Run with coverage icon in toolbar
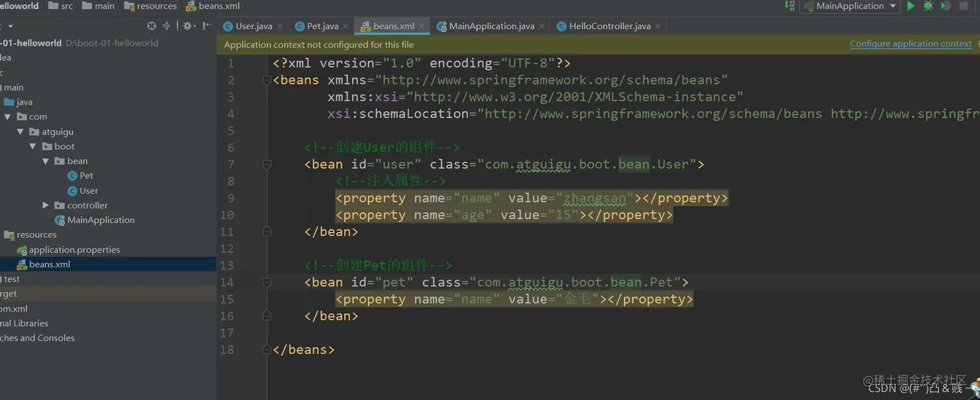Image resolution: width=980 pixels, height=400 pixels. 946,6
